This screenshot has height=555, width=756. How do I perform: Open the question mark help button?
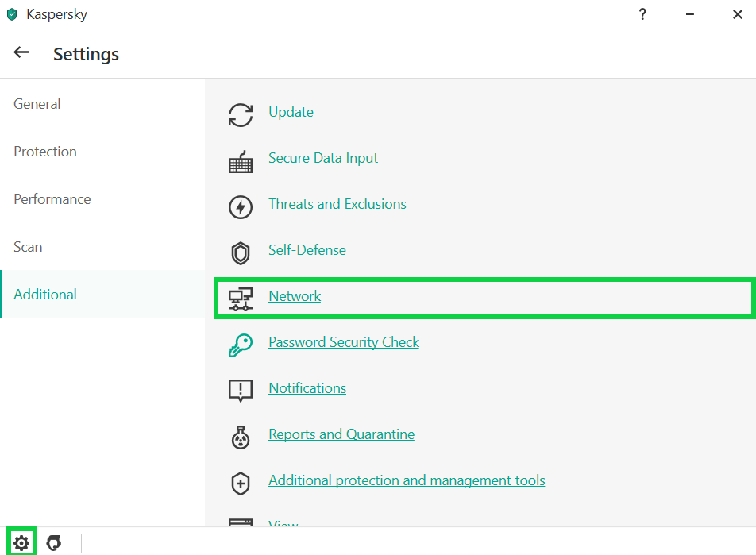click(x=642, y=14)
